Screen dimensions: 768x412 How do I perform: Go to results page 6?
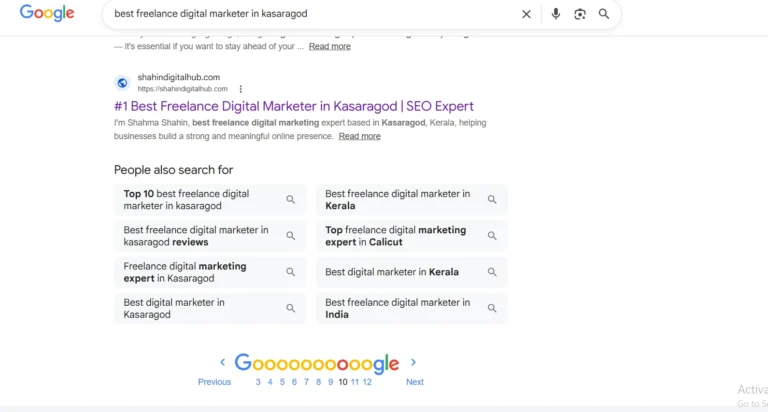(294, 382)
